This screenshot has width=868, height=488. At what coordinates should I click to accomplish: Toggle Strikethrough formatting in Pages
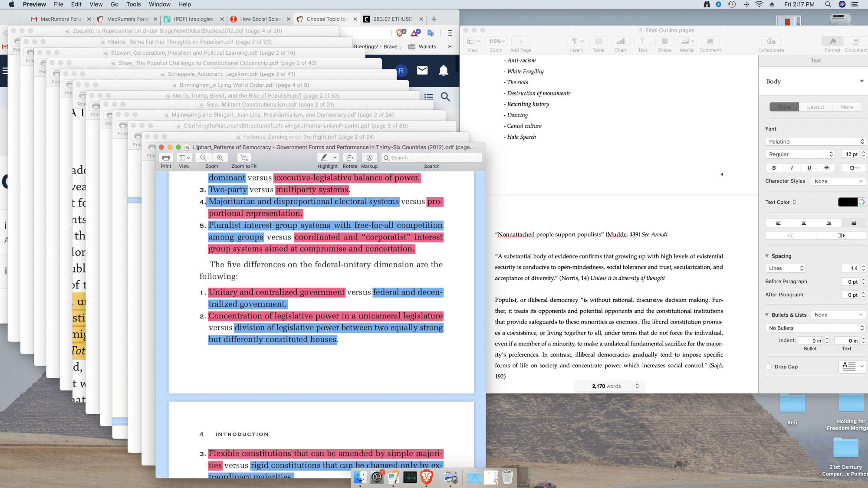826,168
